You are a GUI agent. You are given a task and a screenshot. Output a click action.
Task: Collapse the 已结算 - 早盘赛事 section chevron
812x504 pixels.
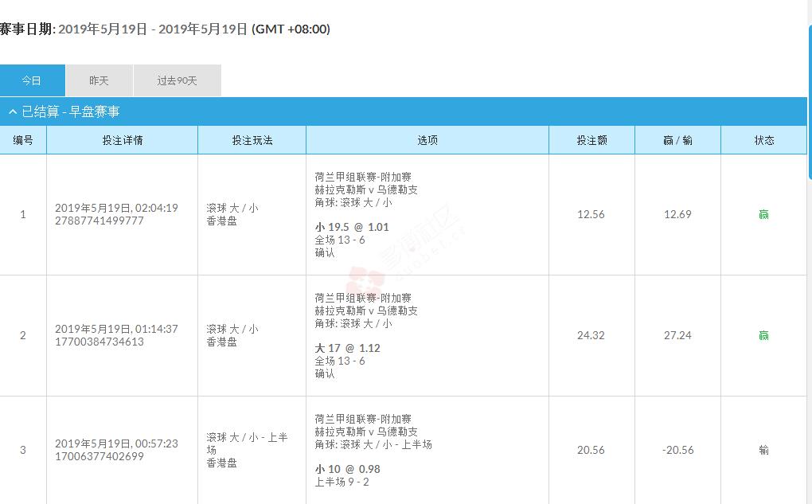point(13,112)
